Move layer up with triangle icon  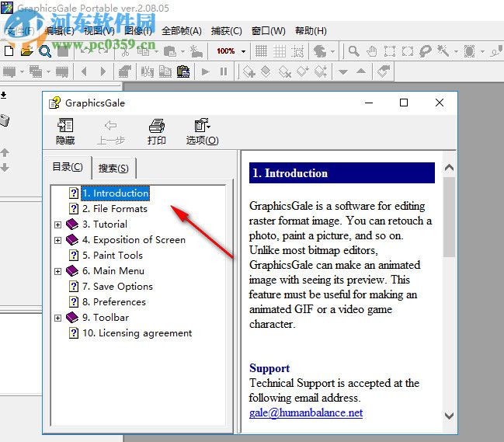(361, 71)
